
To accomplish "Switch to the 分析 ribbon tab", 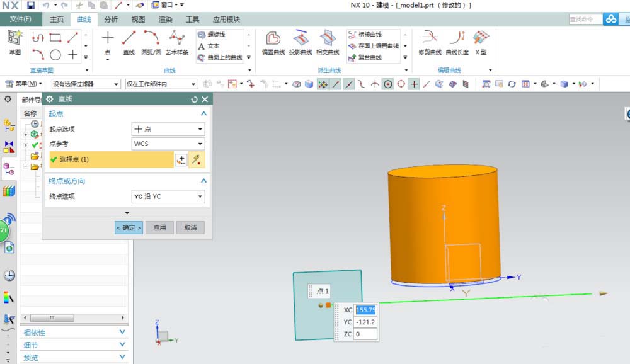I will pos(111,20).
